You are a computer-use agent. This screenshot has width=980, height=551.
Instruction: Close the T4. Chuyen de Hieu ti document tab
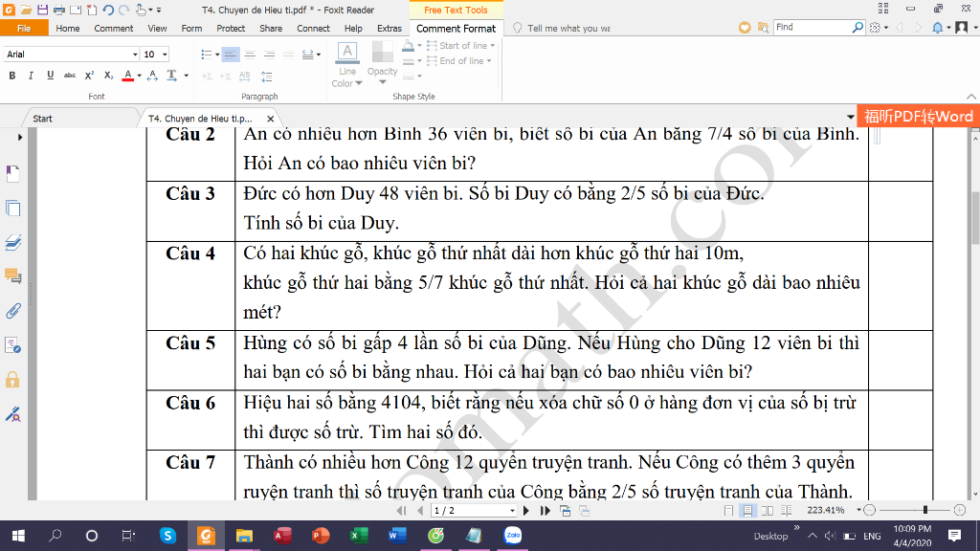coord(270,118)
